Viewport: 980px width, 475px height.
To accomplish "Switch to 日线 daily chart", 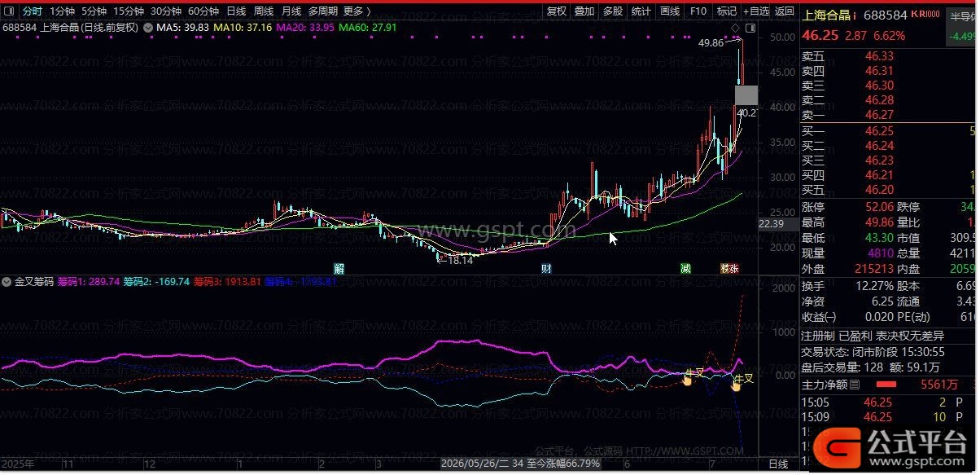I will tap(236, 11).
